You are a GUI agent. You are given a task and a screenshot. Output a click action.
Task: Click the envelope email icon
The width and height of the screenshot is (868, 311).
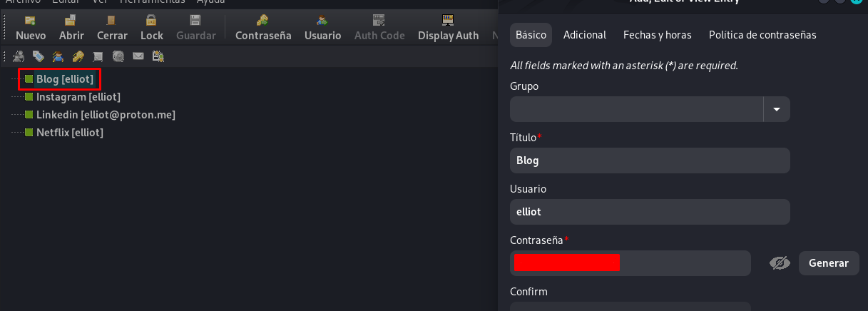point(138,56)
